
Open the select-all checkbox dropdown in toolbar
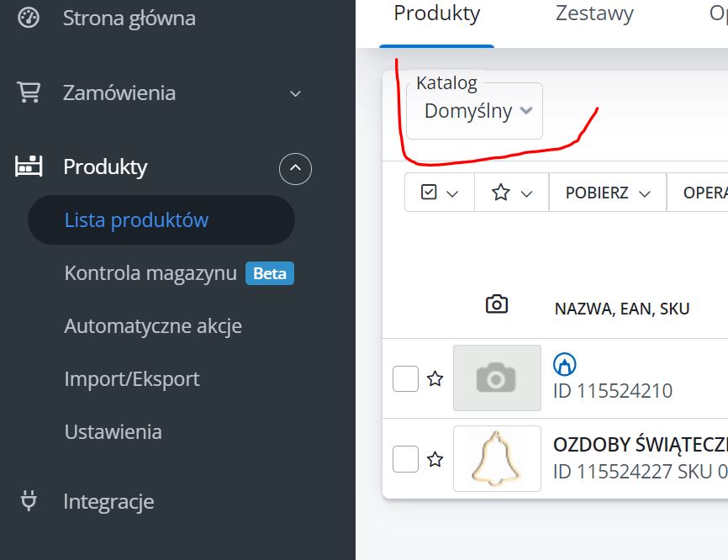[439, 193]
